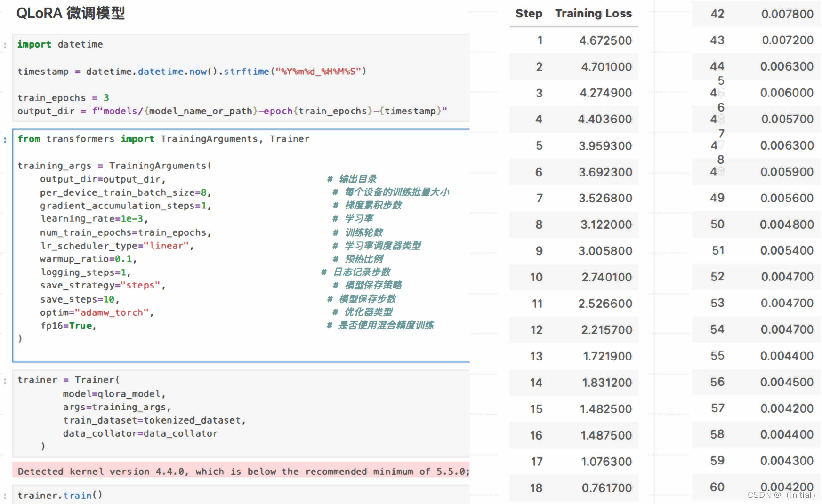Click the loss value 0.004300
The height and width of the screenshot is (504, 822).
[787, 461]
